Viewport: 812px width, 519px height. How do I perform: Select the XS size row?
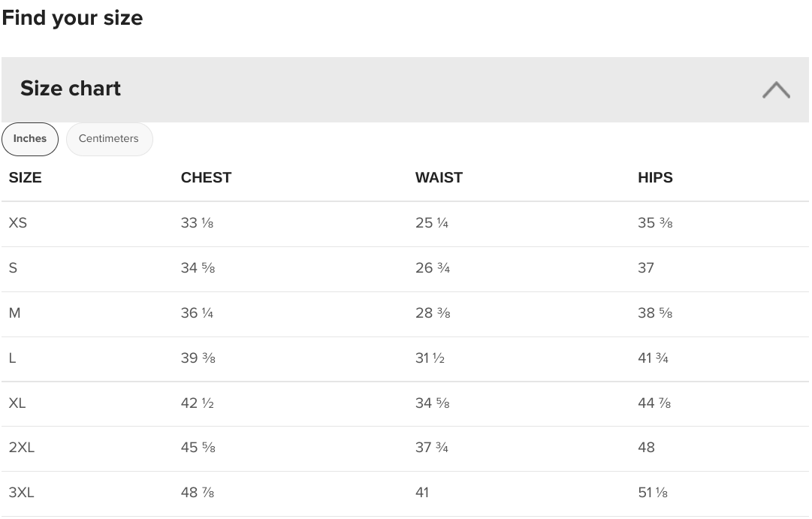pyautogui.click(x=405, y=223)
